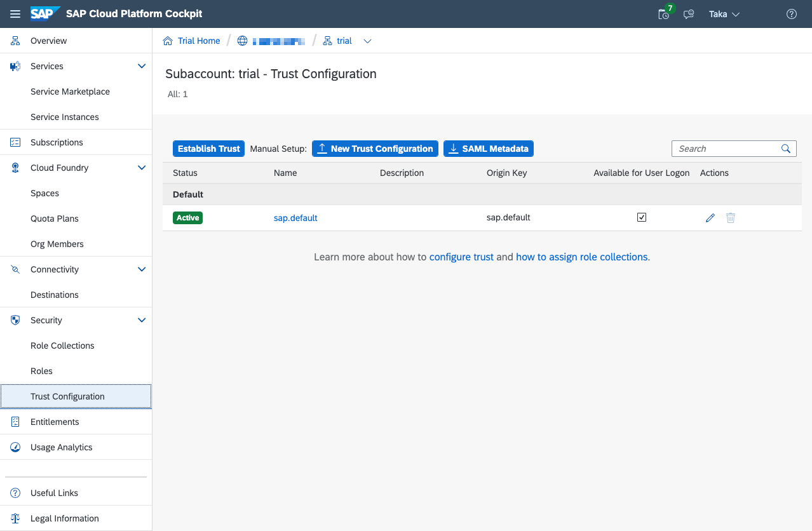Click the Overview icon in the sidebar

pos(15,41)
